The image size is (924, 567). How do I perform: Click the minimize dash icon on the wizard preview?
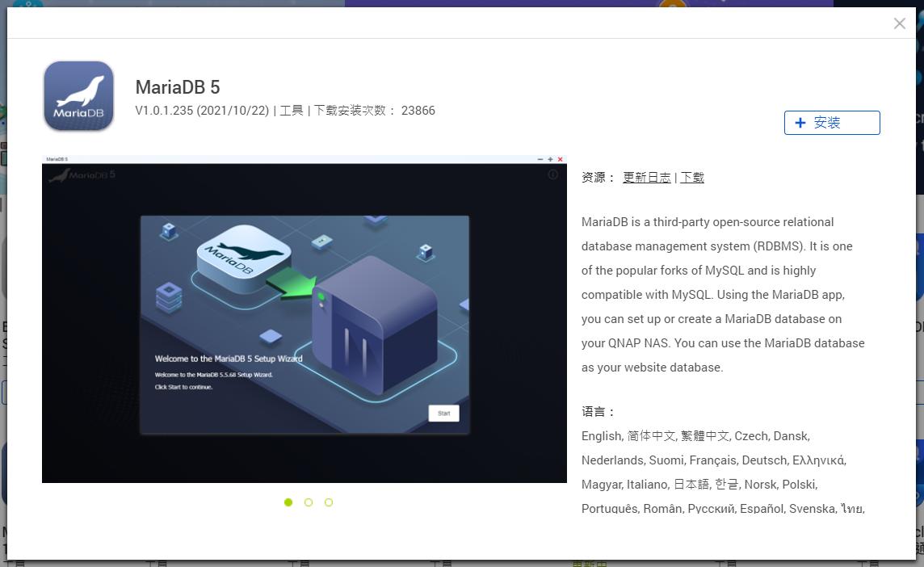tap(540, 160)
